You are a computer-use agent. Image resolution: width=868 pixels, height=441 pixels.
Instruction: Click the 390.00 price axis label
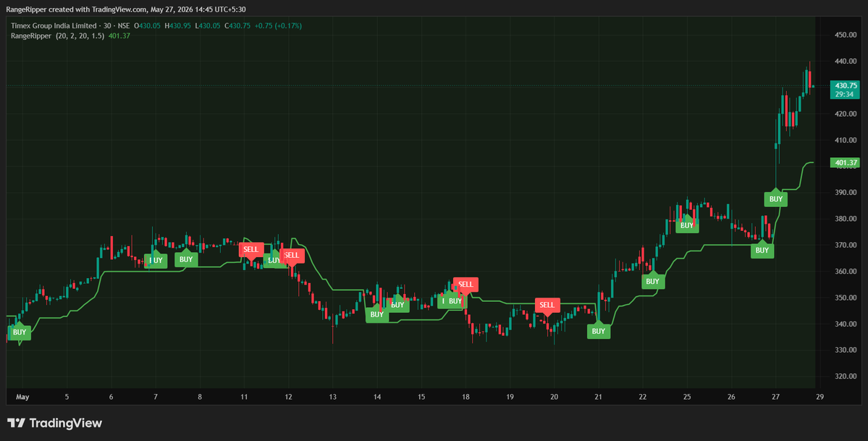point(846,193)
